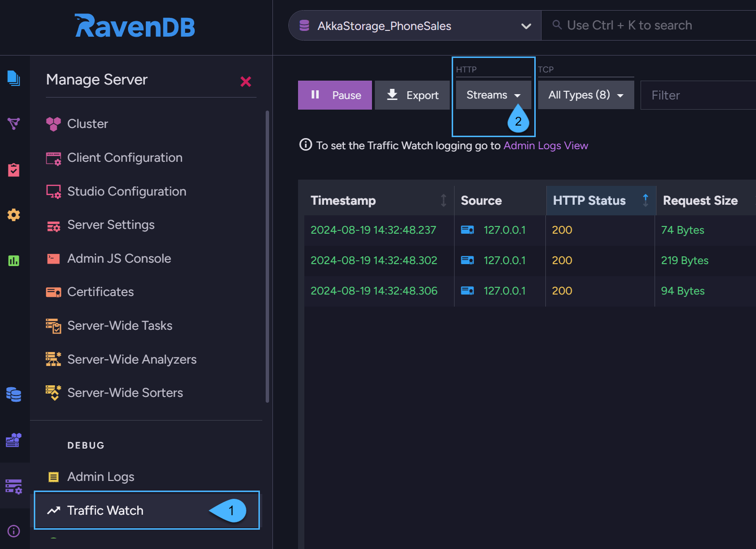Viewport: 756px width, 549px height.
Task: Click the Client Configuration icon
Action: click(x=53, y=158)
